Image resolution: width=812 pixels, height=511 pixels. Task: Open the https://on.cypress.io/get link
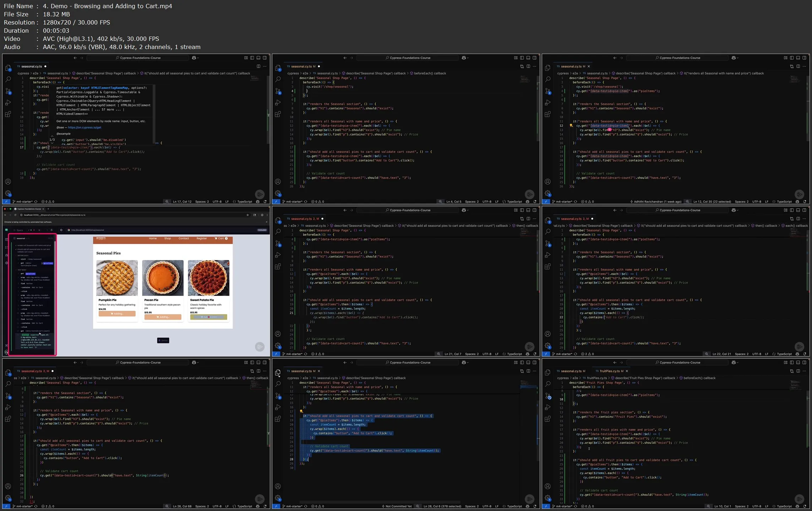[x=85, y=127]
